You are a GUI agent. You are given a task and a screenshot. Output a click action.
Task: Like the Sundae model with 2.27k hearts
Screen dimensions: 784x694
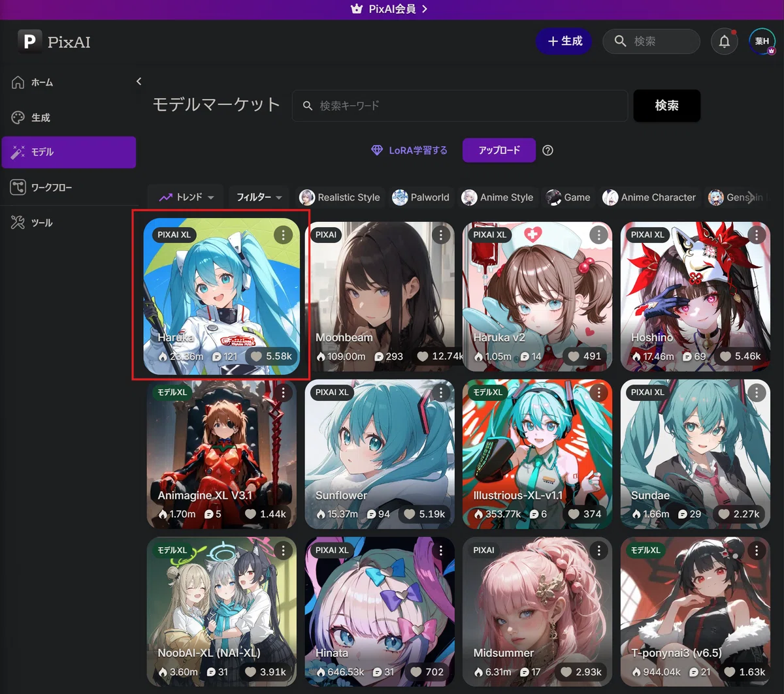tap(739, 514)
